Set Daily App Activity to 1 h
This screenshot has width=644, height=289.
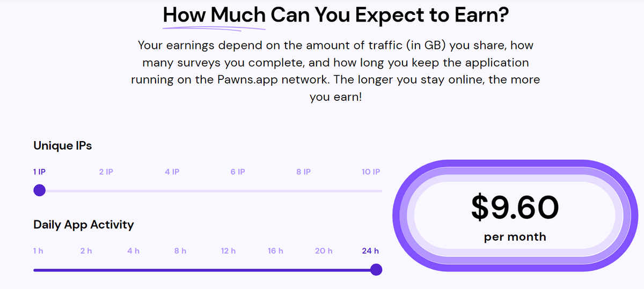38,251
